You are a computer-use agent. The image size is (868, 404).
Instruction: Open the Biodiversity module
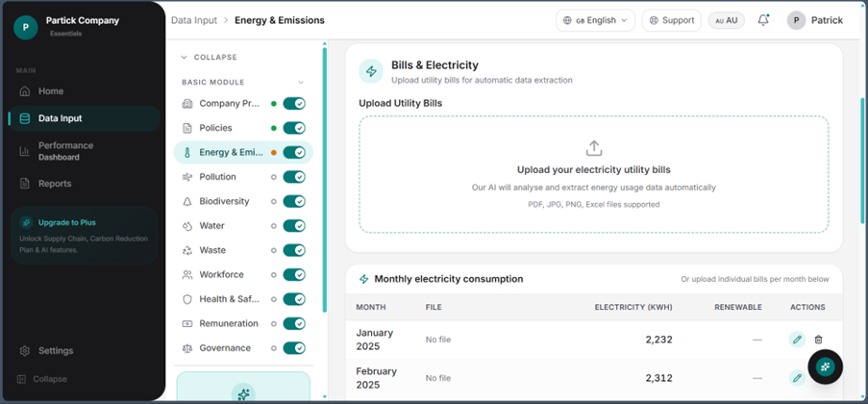[224, 201]
